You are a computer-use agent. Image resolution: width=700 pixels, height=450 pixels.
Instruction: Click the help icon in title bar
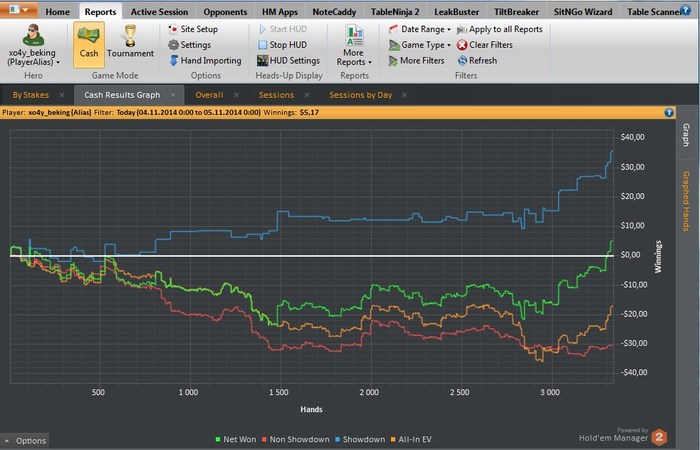click(x=686, y=9)
